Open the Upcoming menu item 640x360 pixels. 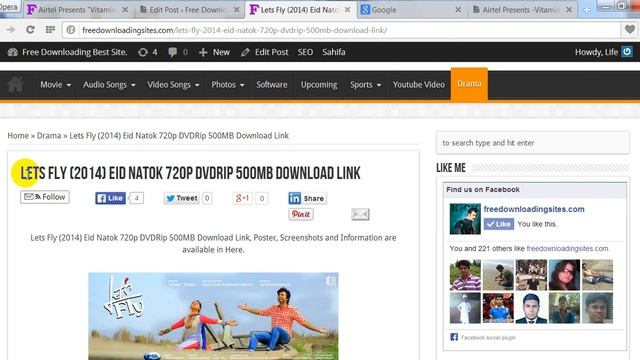pos(319,84)
